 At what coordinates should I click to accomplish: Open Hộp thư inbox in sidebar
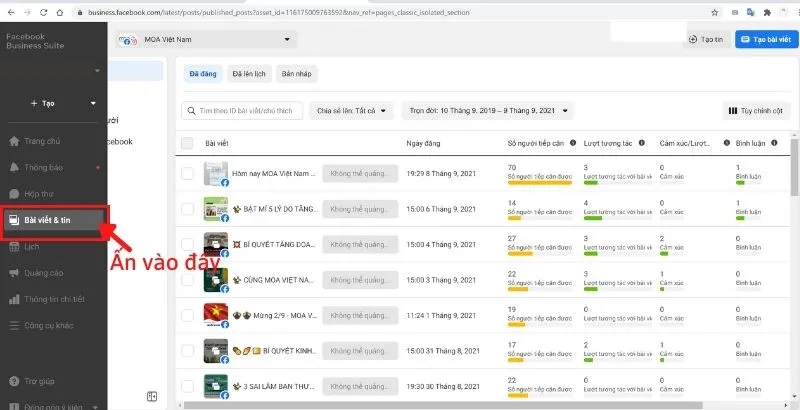tap(40, 193)
